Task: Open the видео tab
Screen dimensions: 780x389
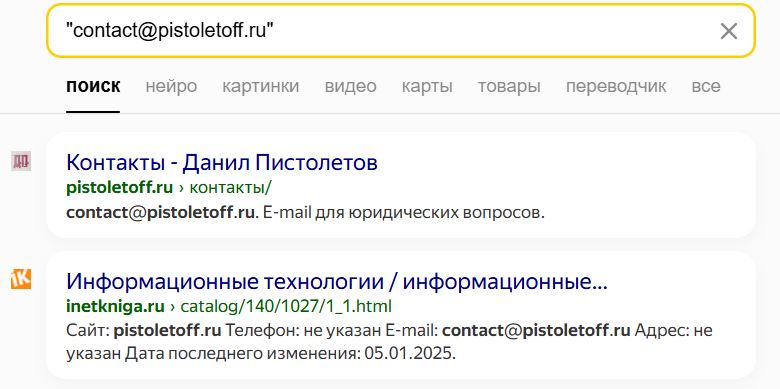Action: tap(350, 86)
